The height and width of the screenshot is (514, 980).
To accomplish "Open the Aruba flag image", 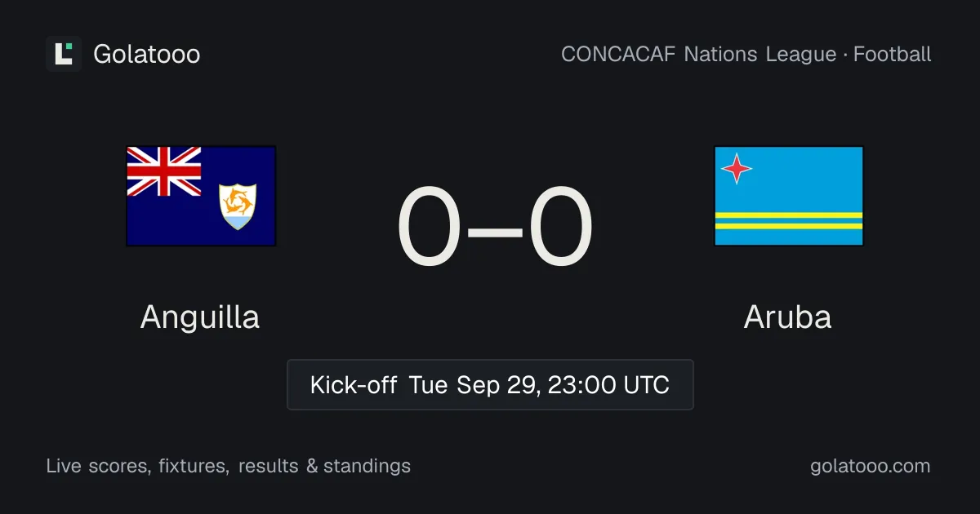I will (x=789, y=196).
